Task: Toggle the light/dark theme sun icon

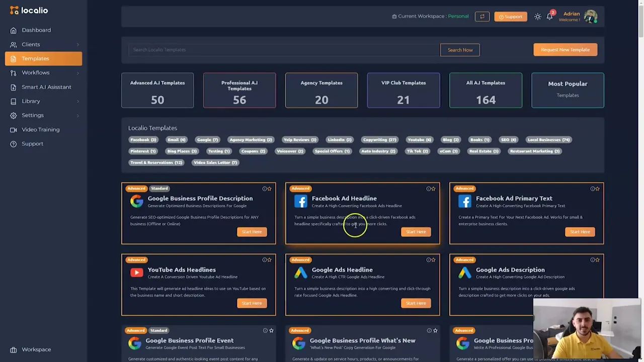Action: point(538,17)
